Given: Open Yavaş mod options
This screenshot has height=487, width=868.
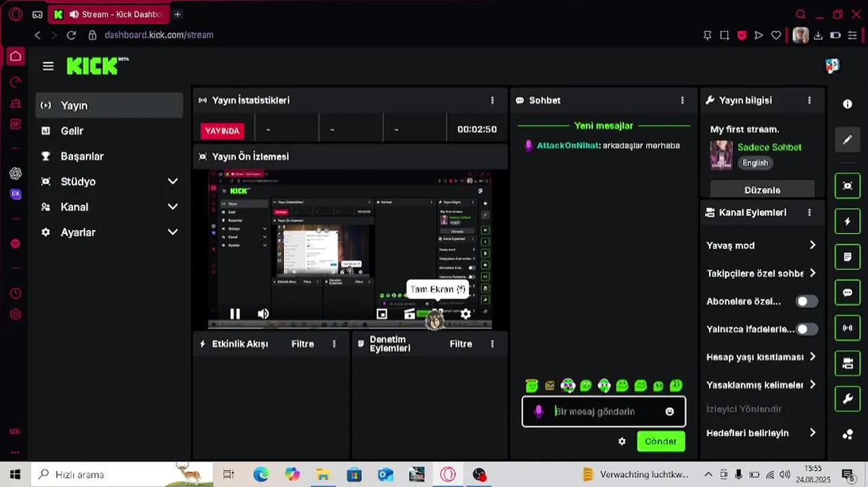Looking at the screenshot, I should (x=762, y=246).
